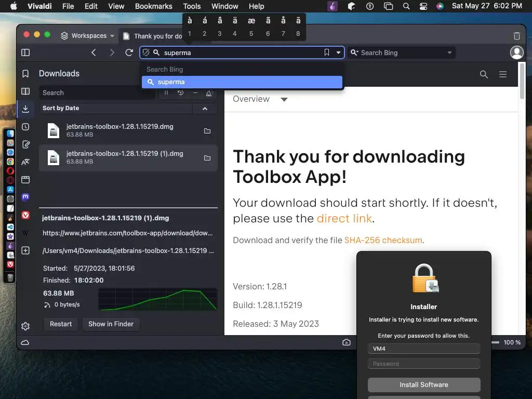Open the Wikipedia web panel
Viewport: 532px width, 399px height.
pos(25,233)
